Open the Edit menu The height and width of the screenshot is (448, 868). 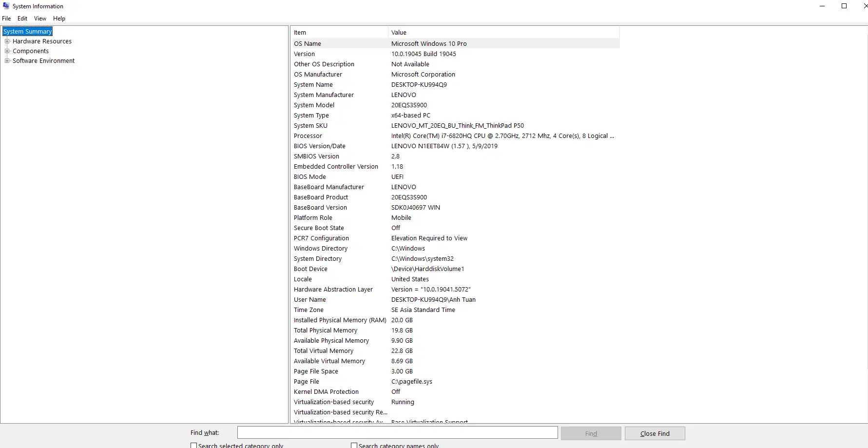point(22,19)
